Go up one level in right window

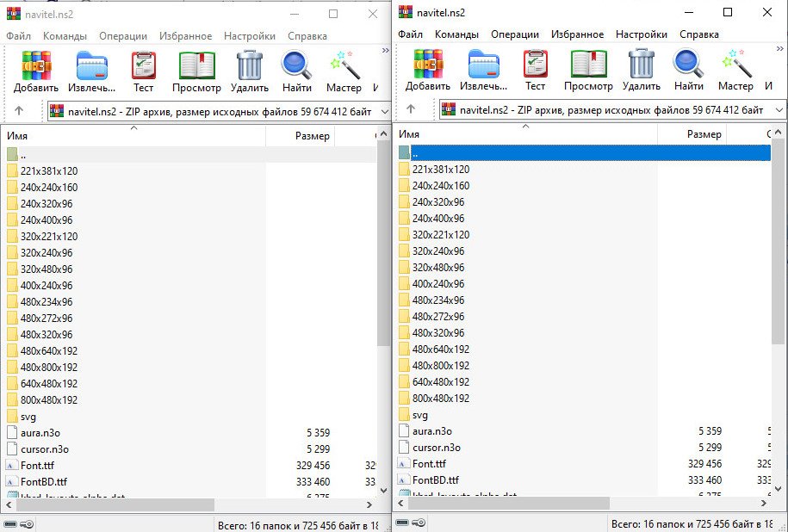(x=411, y=108)
